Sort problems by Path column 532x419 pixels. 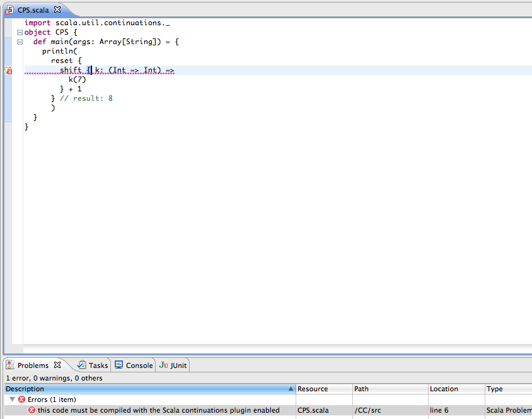click(x=390, y=389)
